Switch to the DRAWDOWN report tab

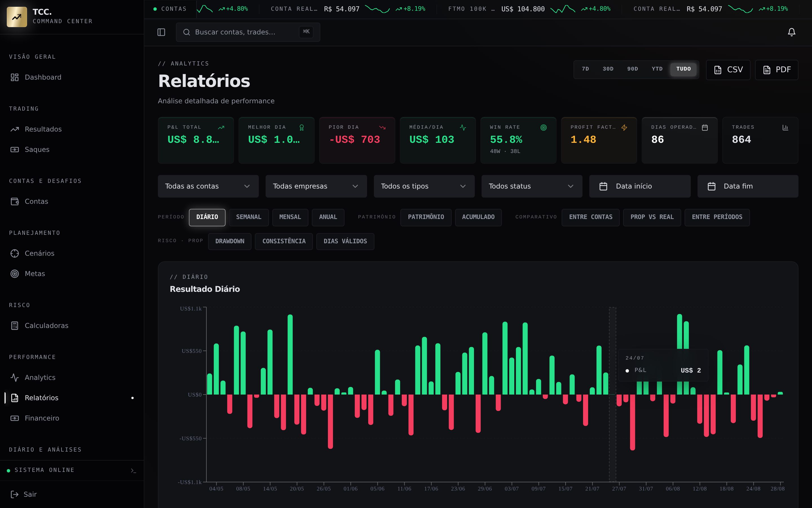[230, 241]
